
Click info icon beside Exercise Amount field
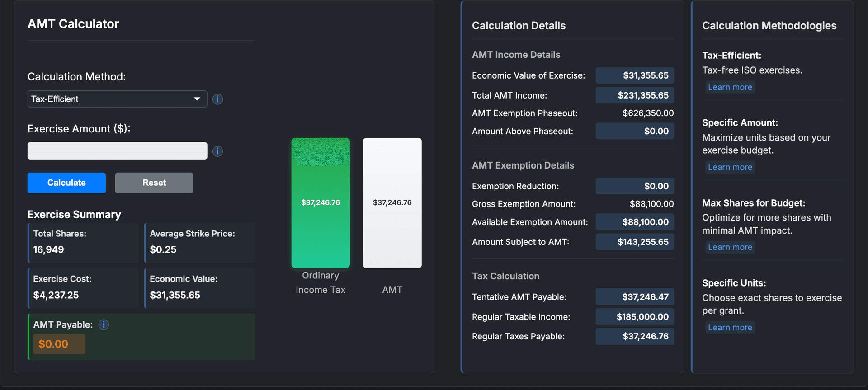[x=217, y=151]
